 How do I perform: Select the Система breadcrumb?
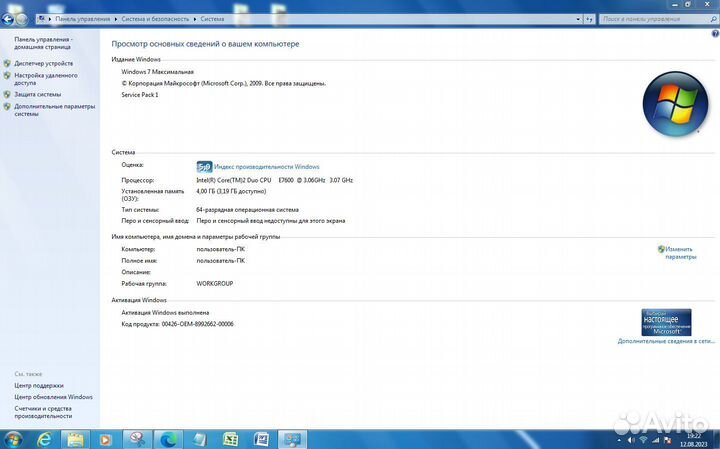(212, 19)
